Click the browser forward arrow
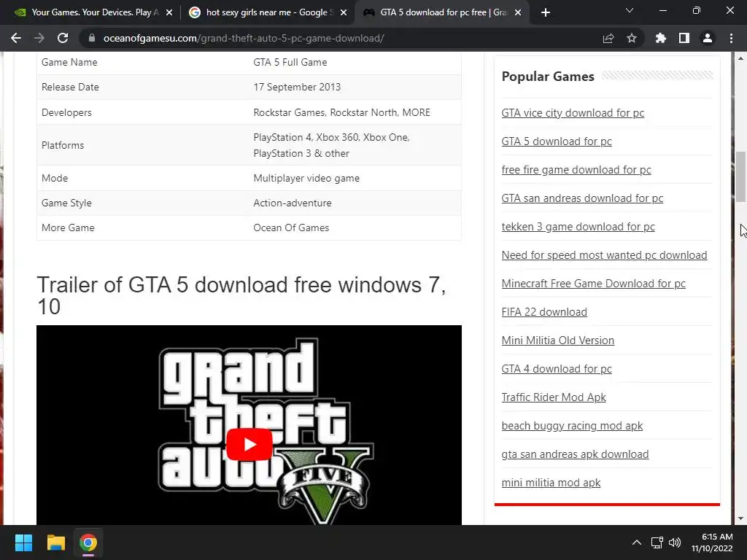The width and height of the screenshot is (747, 560). 39,38
